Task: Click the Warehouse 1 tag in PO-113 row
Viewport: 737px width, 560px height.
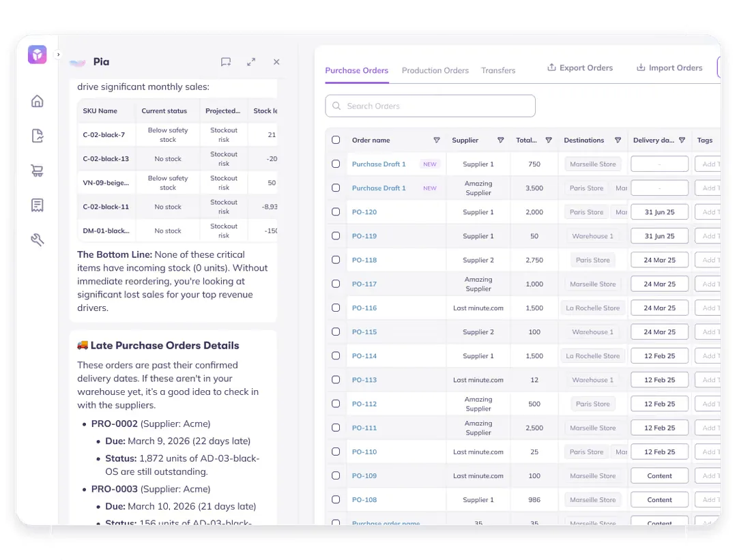Action: (593, 380)
